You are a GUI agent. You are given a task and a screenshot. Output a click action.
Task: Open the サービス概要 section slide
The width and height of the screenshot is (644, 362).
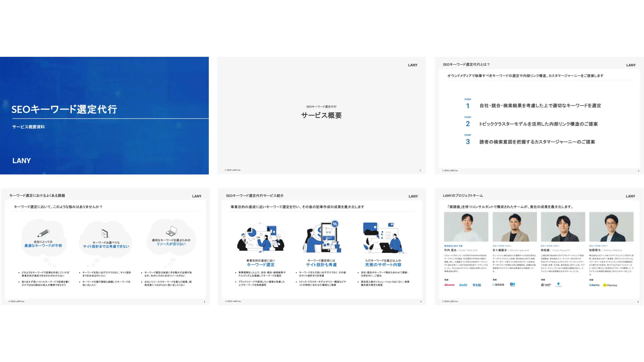[321, 115]
